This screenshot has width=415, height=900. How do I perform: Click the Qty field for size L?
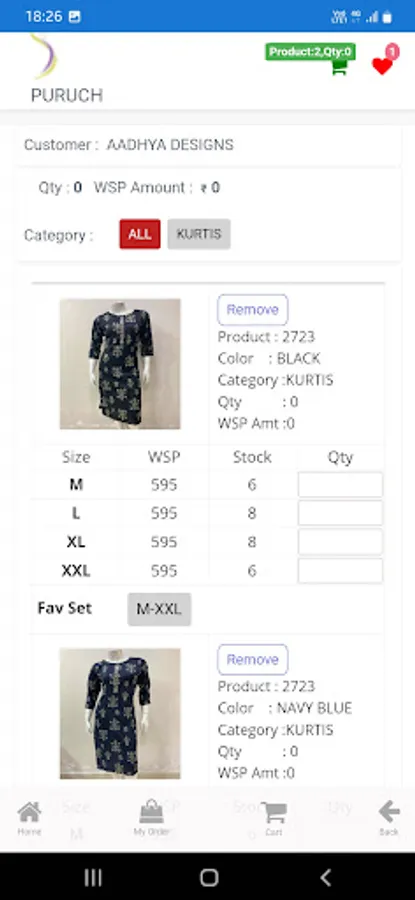tap(340, 513)
